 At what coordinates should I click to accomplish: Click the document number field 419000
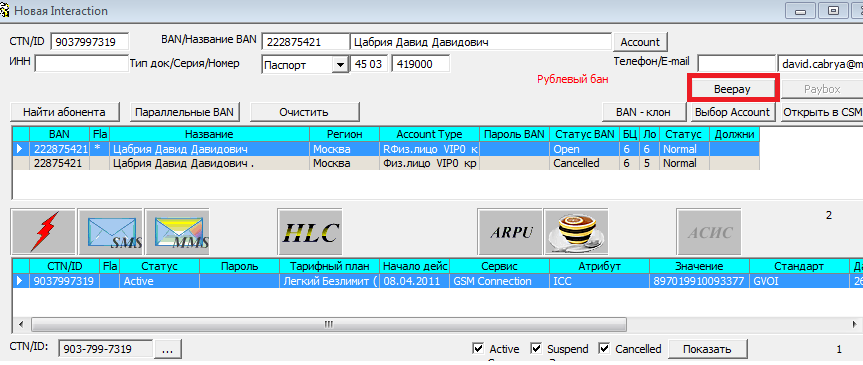point(421,64)
